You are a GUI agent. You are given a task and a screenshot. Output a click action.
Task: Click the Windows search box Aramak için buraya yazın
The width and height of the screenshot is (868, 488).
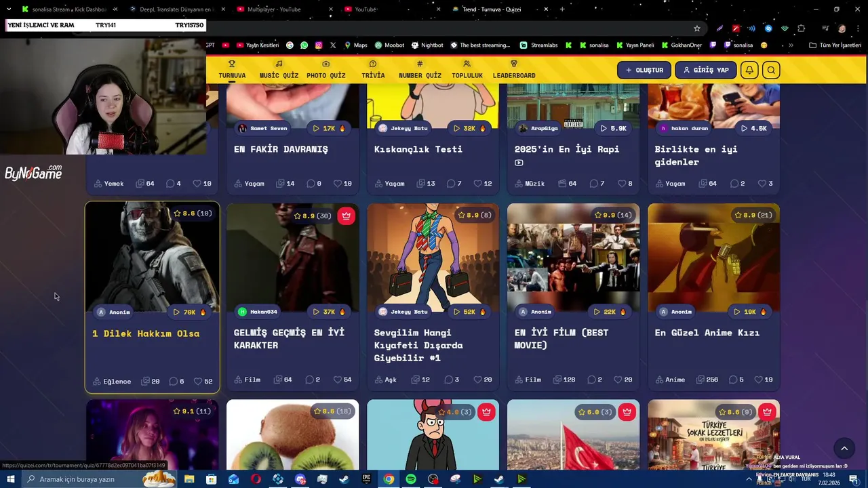coord(100,479)
